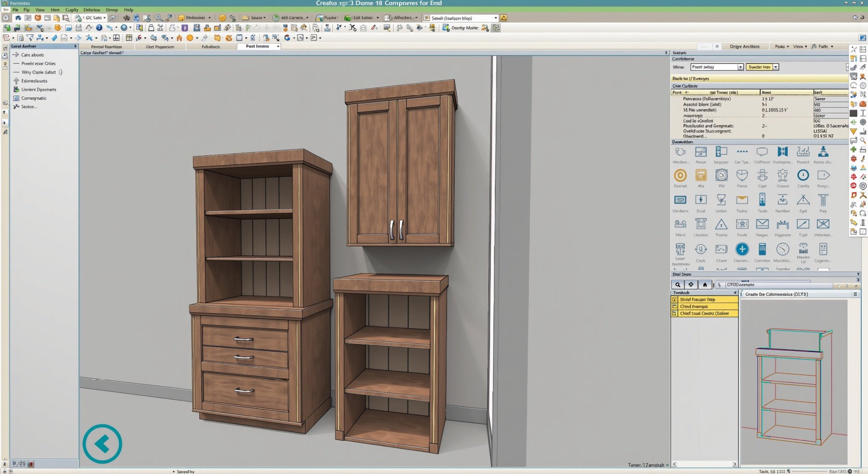Click the Turtlapio book icon

pyautogui.click(x=782, y=152)
